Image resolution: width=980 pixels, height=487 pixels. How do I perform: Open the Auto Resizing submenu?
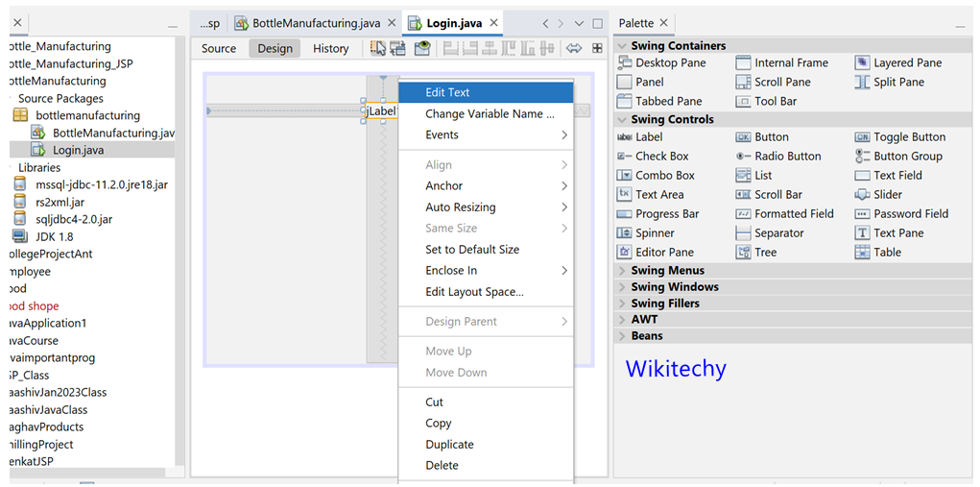click(487, 207)
